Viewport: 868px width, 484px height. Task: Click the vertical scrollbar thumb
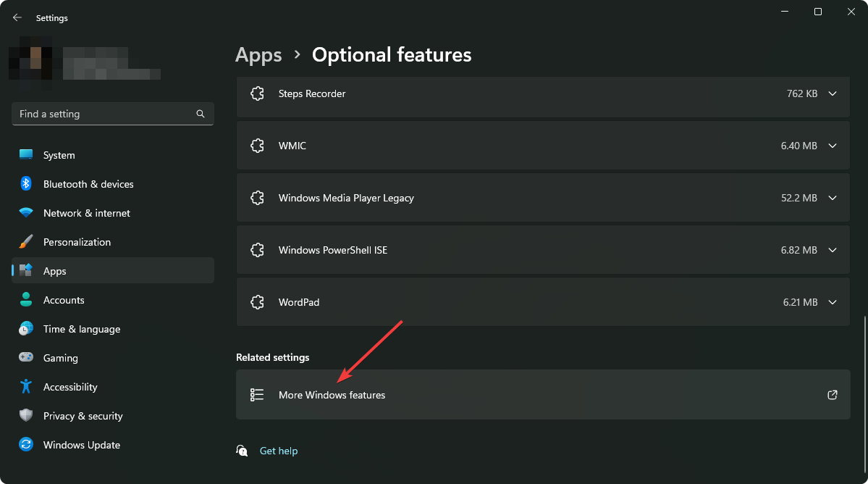click(865, 394)
